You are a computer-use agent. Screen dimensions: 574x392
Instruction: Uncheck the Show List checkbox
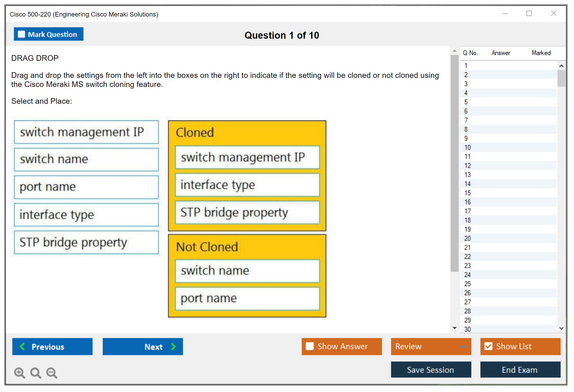click(488, 346)
